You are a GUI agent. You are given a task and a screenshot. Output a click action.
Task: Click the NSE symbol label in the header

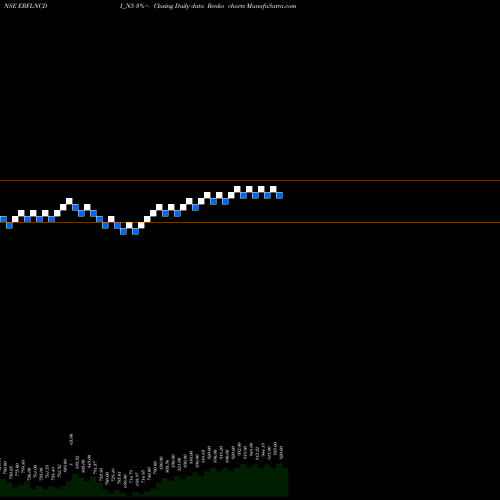[x=25, y=6]
